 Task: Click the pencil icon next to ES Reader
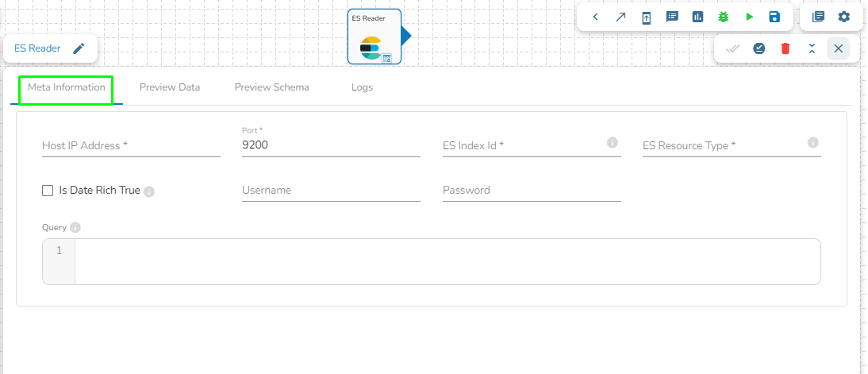point(79,48)
